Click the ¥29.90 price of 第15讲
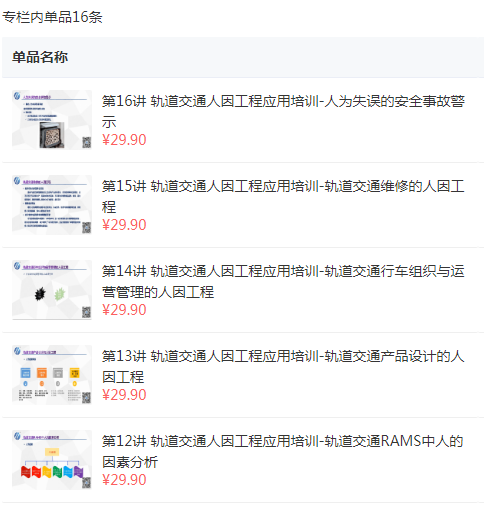 click(x=124, y=225)
